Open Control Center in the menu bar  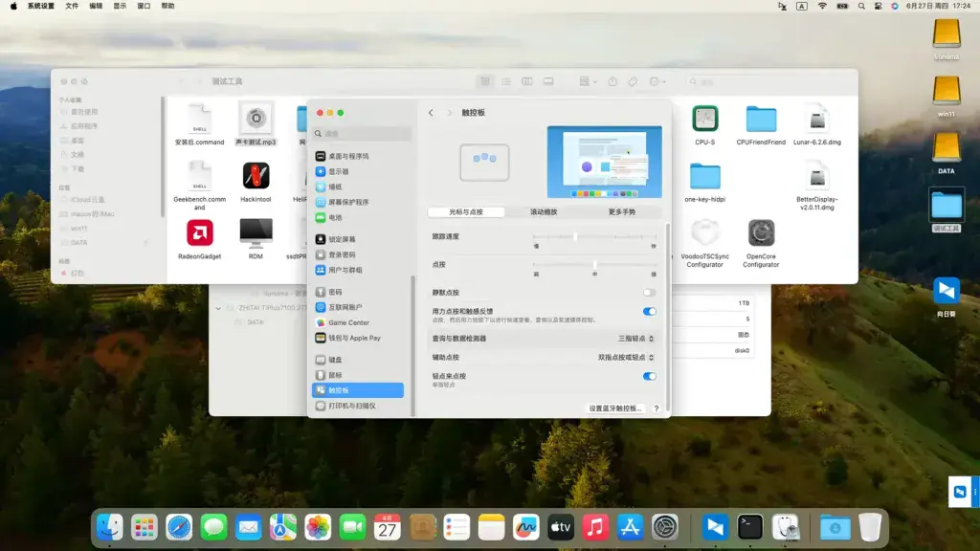(879, 6)
